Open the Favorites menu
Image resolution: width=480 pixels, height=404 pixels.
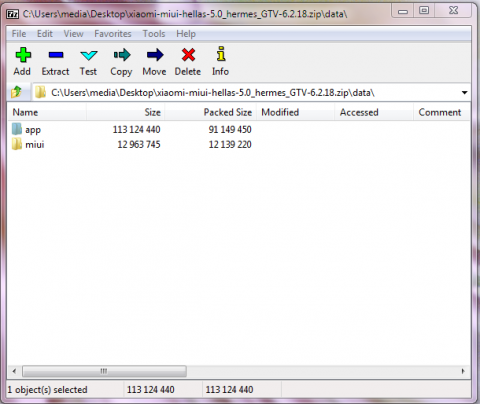pyautogui.click(x=113, y=34)
